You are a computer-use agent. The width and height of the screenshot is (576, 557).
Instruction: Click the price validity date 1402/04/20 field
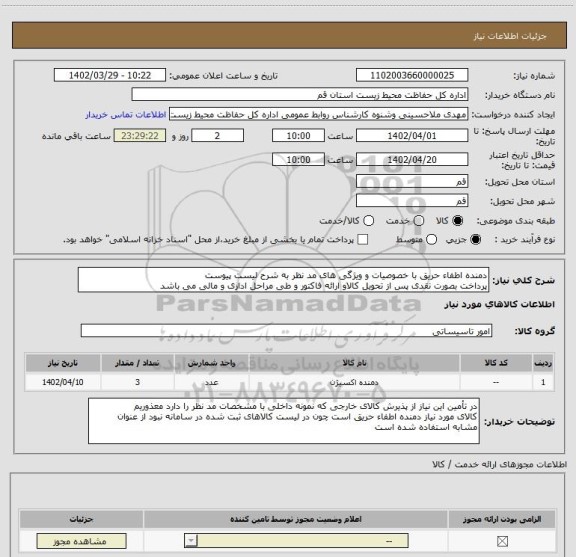412,159
